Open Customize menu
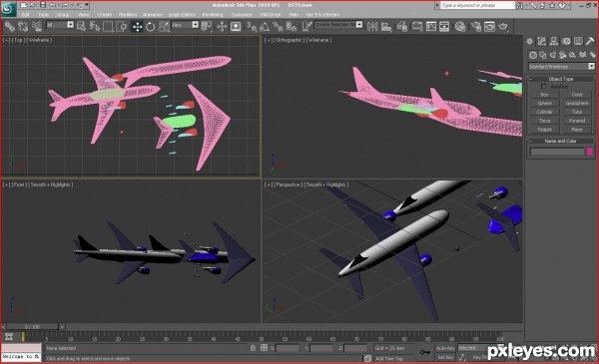 pos(242,15)
